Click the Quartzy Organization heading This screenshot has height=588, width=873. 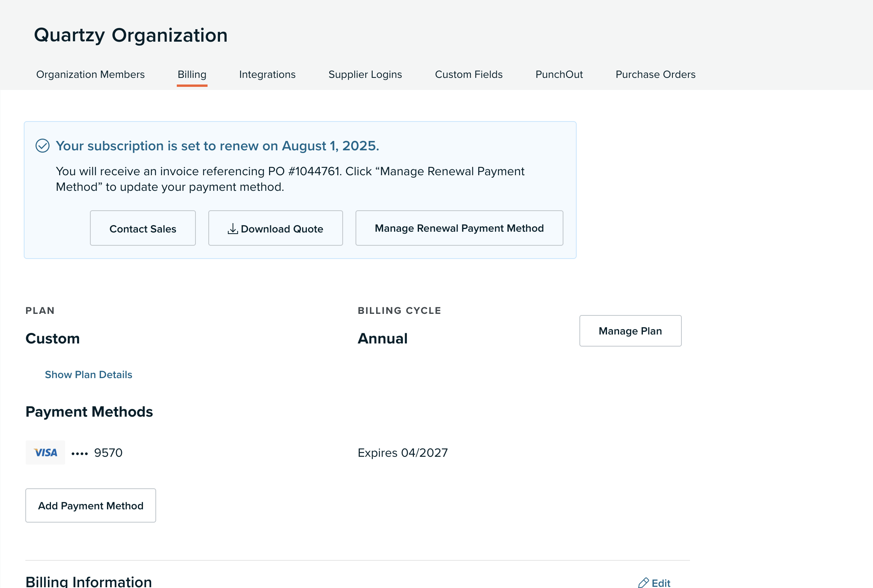pyautogui.click(x=130, y=35)
